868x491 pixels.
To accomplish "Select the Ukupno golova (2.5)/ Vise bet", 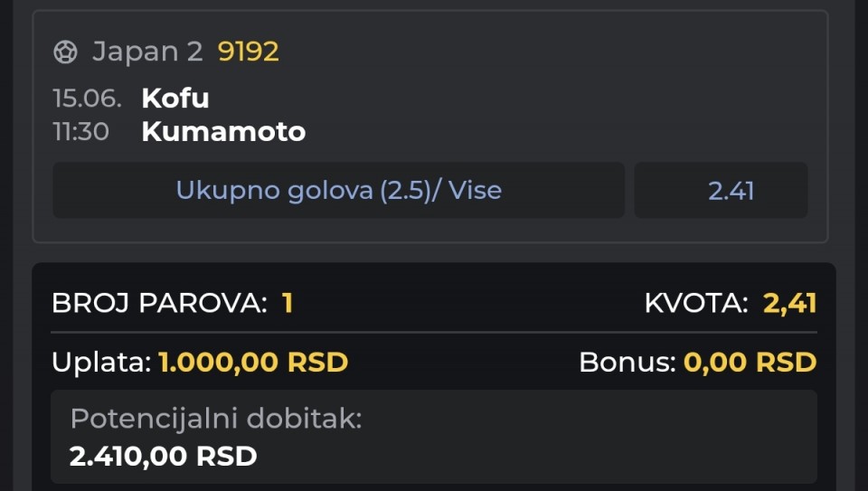I will pyautogui.click(x=339, y=190).
